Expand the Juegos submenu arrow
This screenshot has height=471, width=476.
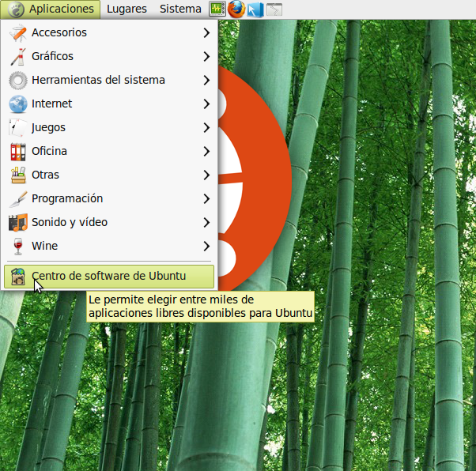pyautogui.click(x=206, y=127)
